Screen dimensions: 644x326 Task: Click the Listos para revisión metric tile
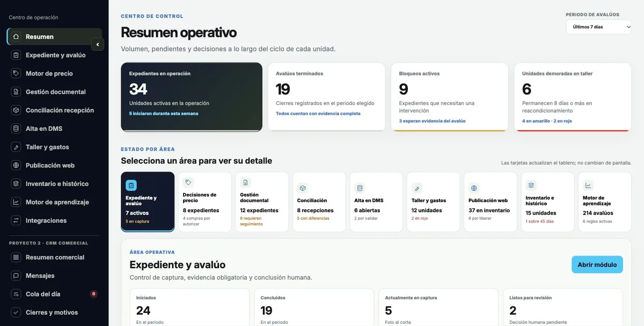pos(562,307)
